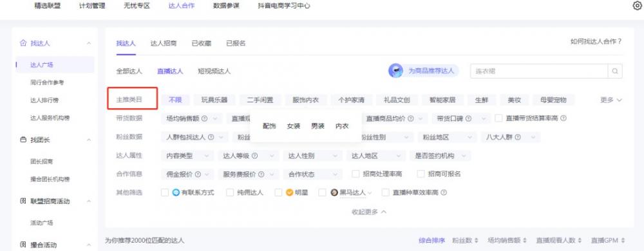Viewport: 644px width, 251px height.
Task: Open the 是否签约机构 dropdown
Action: (x=440, y=156)
